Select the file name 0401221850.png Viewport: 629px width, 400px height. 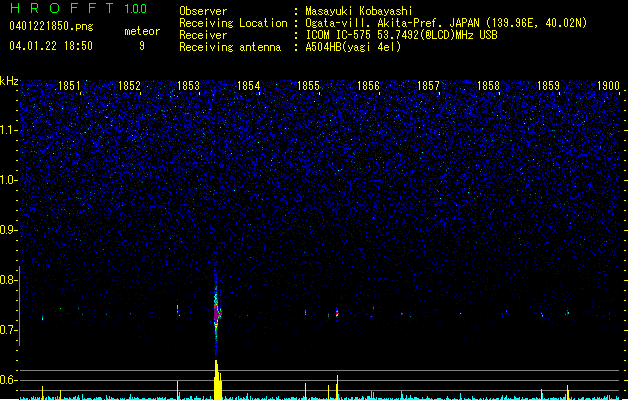[x=51, y=26]
